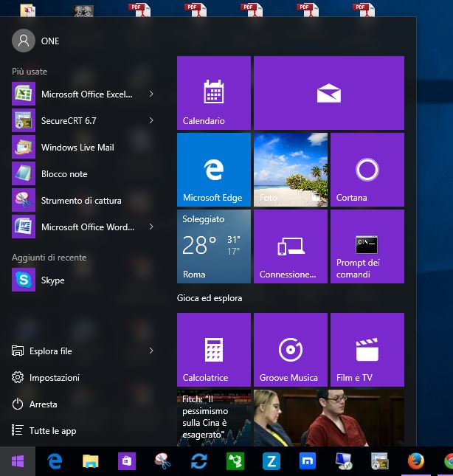Open the Film e TV tile

pos(367,350)
